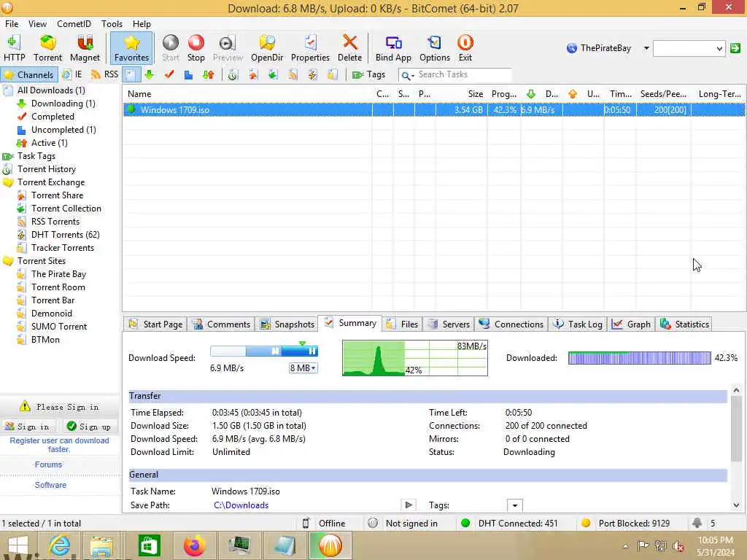Click the Stop task icon

tap(196, 47)
